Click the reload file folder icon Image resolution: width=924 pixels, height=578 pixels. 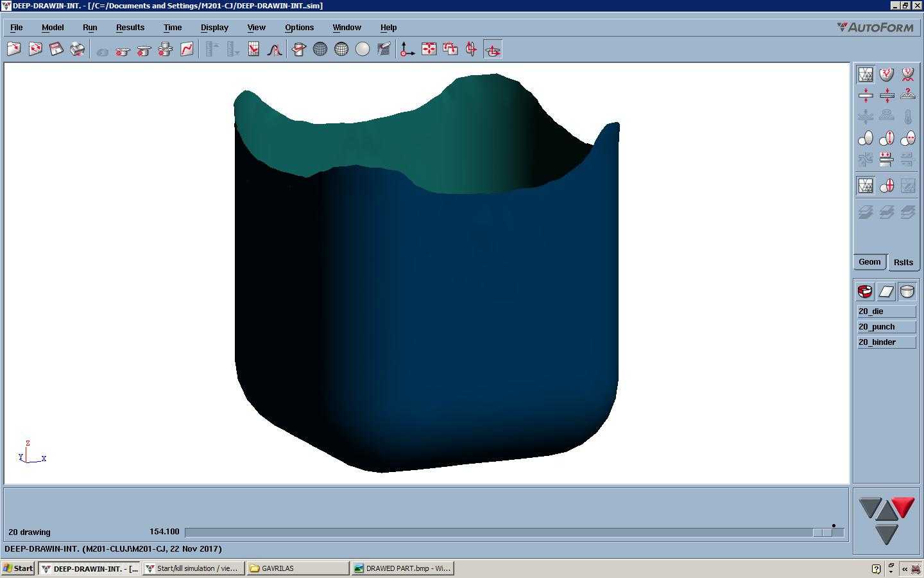35,49
